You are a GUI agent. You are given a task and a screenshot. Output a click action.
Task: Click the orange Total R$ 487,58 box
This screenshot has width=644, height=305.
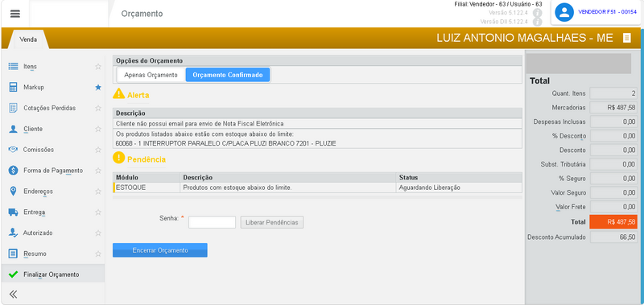click(613, 221)
